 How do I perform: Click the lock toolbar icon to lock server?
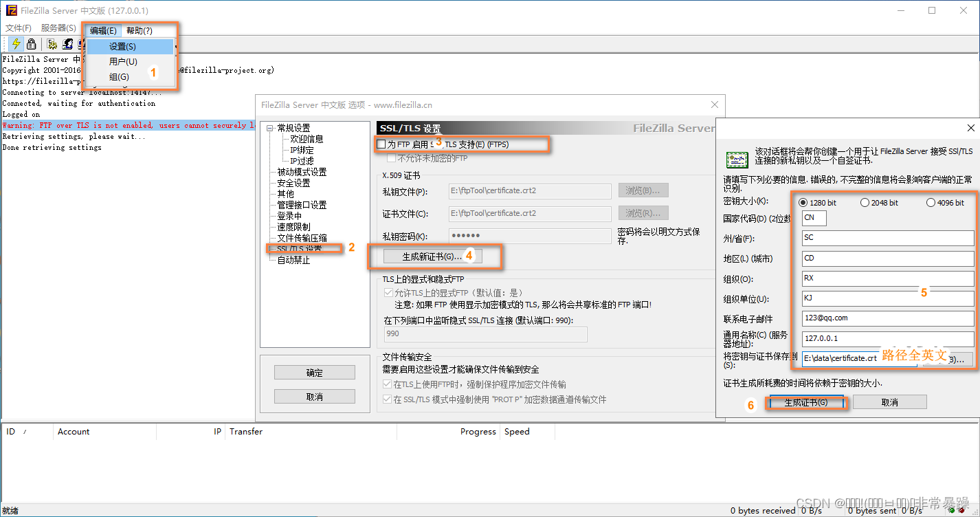pyautogui.click(x=31, y=43)
